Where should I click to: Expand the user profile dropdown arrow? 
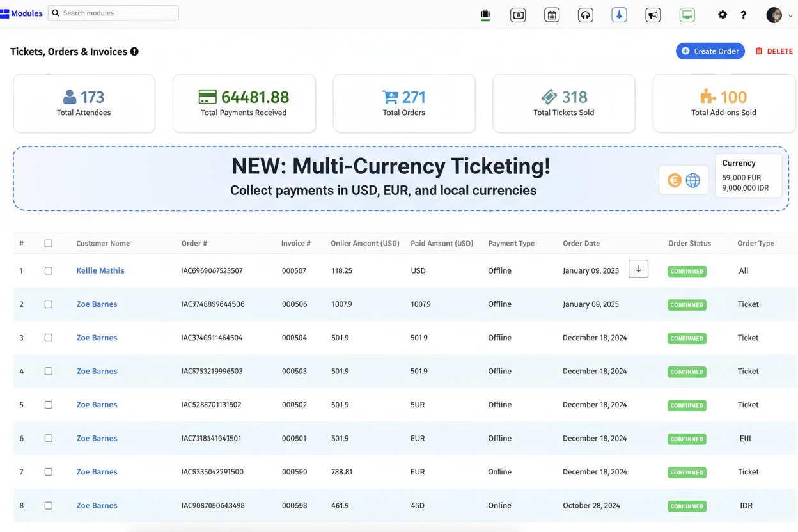coord(790,16)
